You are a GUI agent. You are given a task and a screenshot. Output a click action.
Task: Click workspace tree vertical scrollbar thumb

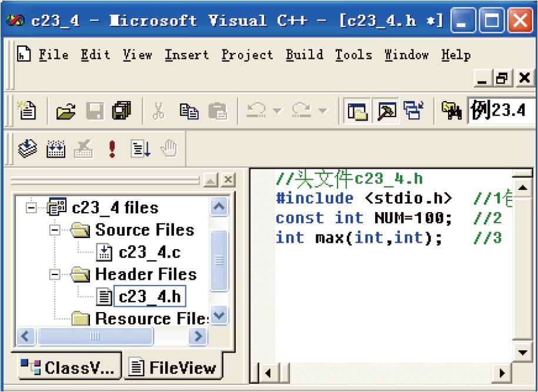(219, 260)
